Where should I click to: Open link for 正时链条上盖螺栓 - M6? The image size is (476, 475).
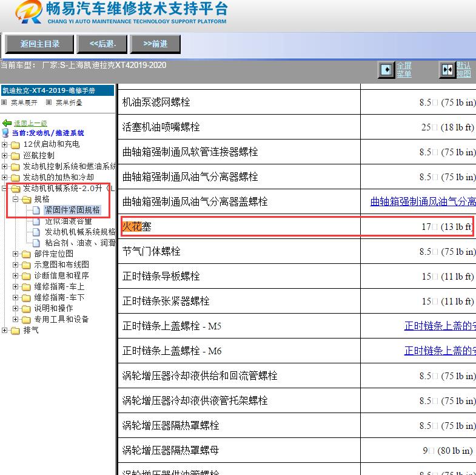tap(440, 351)
